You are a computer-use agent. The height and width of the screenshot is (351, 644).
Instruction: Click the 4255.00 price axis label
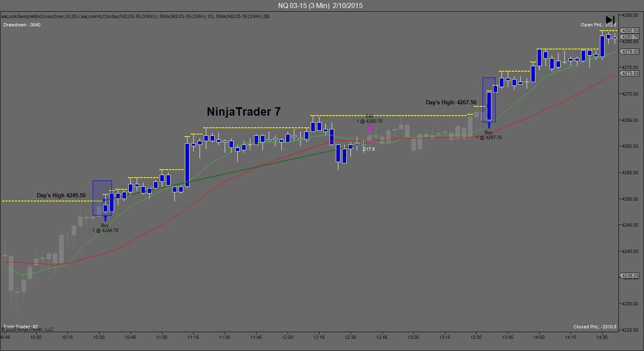(631, 173)
